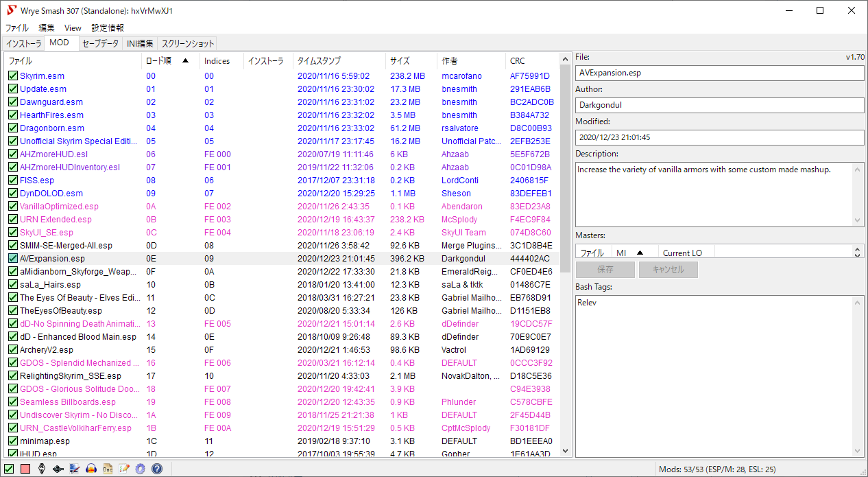Screen dimensions: 868x477
Task: Sort mods by 作者 column
Action: (471, 61)
